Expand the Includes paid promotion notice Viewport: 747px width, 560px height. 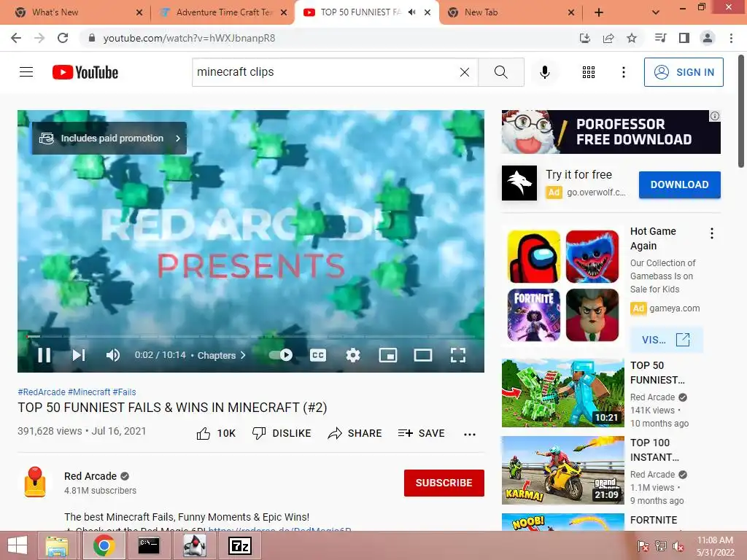point(109,138)
